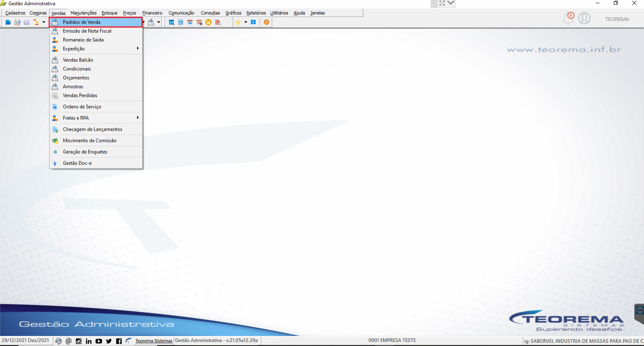Open the blue calendar grid toolbar icon
644x346 pixels.
[x=171, y=22]
